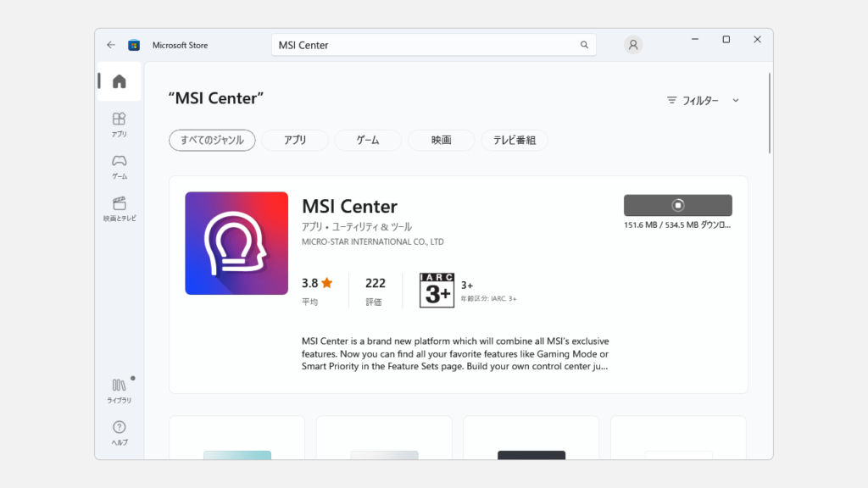
Task: Stop the MSI Center download
Action: [x=677, y=205]
